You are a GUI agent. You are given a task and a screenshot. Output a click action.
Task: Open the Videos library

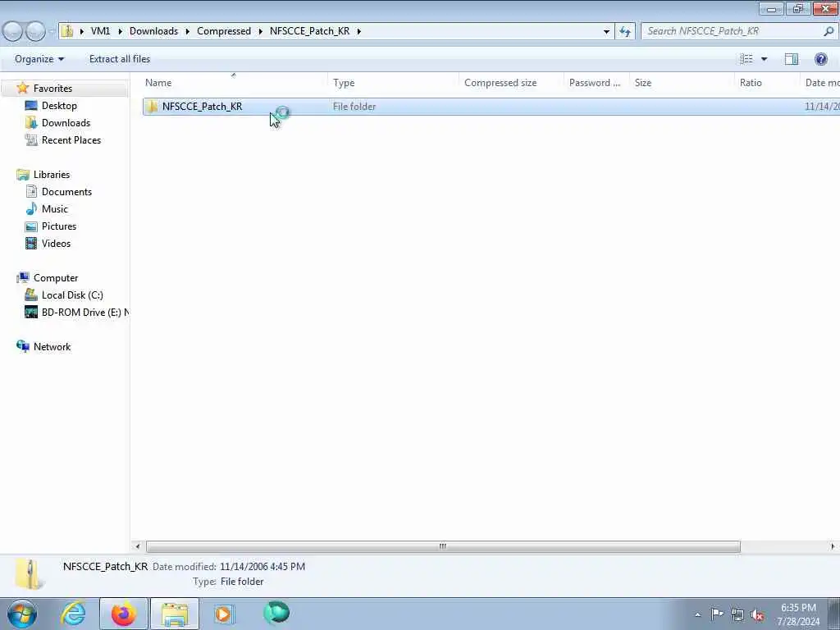click(56, 243)
